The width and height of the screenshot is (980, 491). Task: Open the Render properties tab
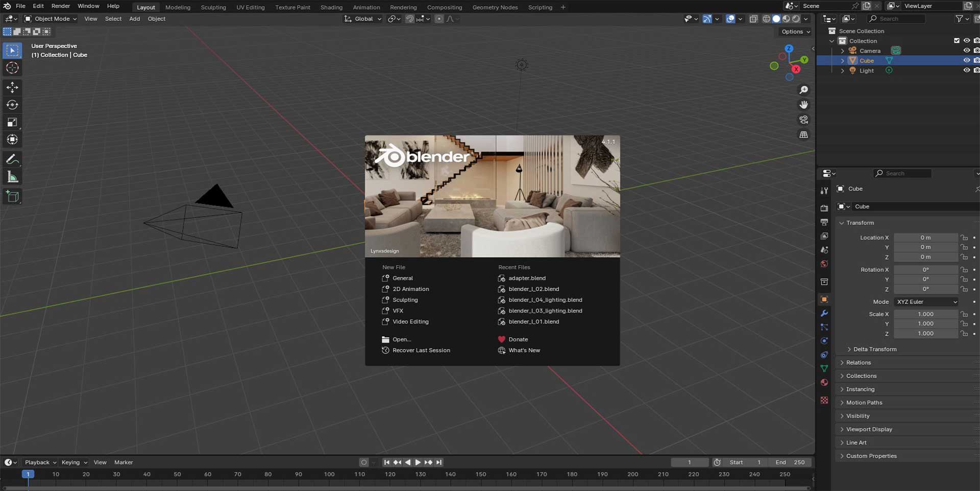[x=824, y=208]
